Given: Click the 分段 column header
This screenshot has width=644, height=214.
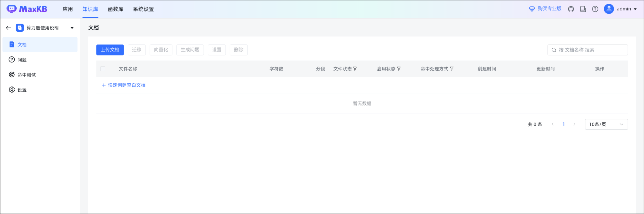Looking at the screenshot, I should pyautogui.click(x=320, y=69).
